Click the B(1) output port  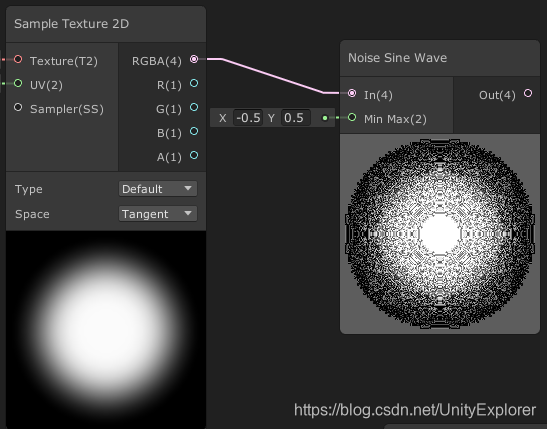(x=194, y=131)
